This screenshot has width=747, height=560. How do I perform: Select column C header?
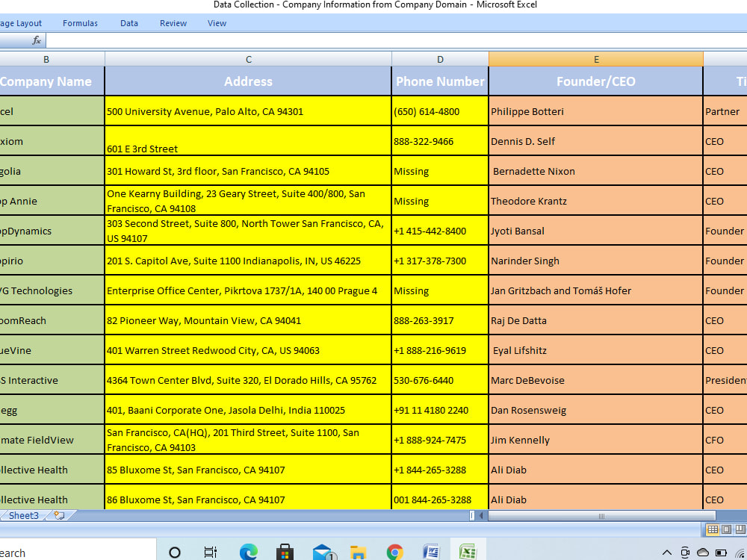coord(248,59)
